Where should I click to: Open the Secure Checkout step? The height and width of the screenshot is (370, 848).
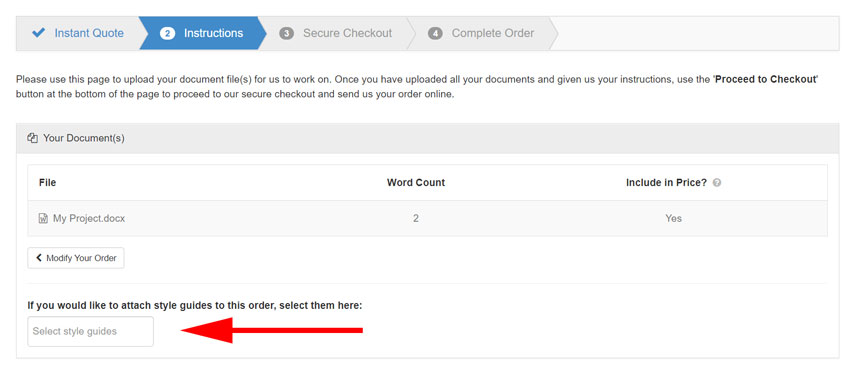[335, 33]
